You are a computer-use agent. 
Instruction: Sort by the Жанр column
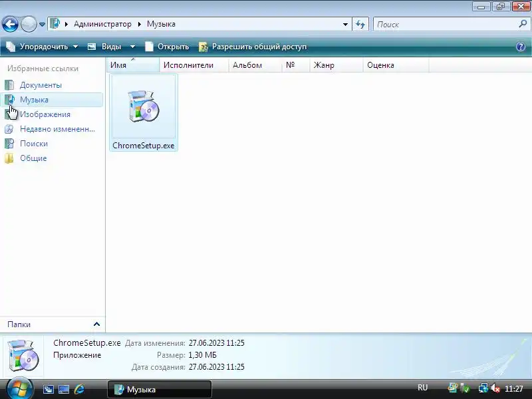[x=336, y=65]
